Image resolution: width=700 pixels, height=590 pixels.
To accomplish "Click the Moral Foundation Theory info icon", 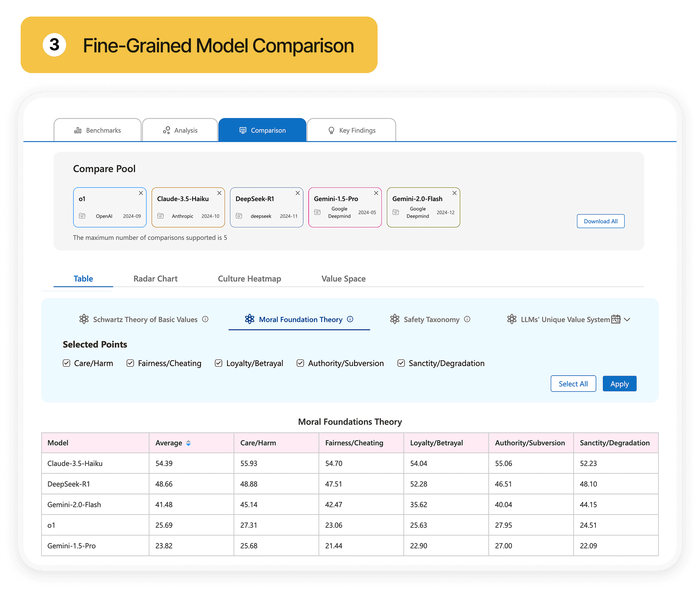I will [x=350, y=319].
